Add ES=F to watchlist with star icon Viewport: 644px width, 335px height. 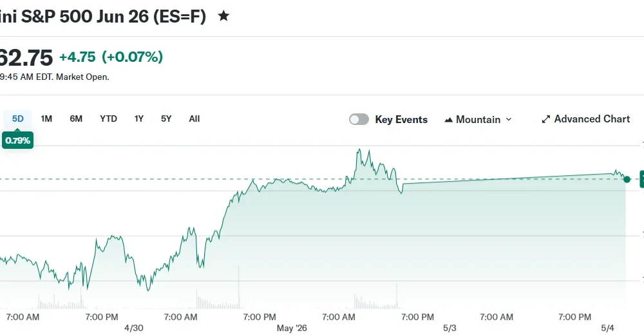(x=223, y=16)
